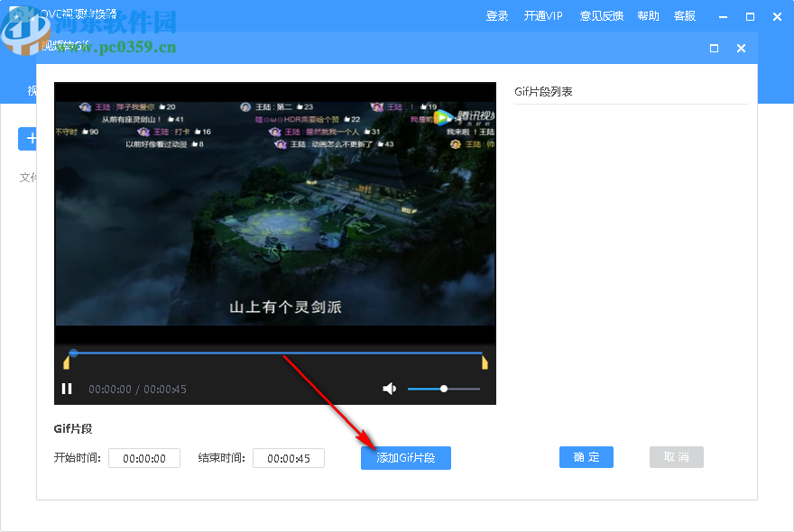
Task: Click 意见反馈 to send feedback
Action: click(x=601, y=15)
